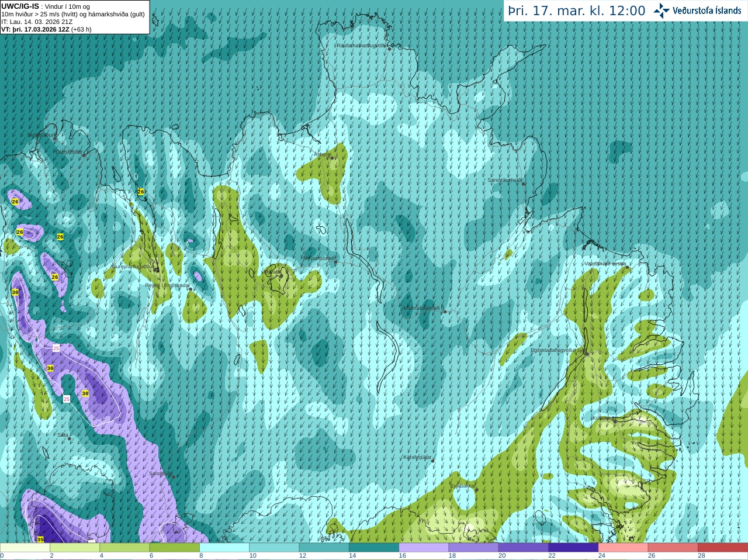The width and height of the screenshot is (748, 560).
Task: Select the 4–6 m/s green legend swatch
Action: click(x=125, y=548)
